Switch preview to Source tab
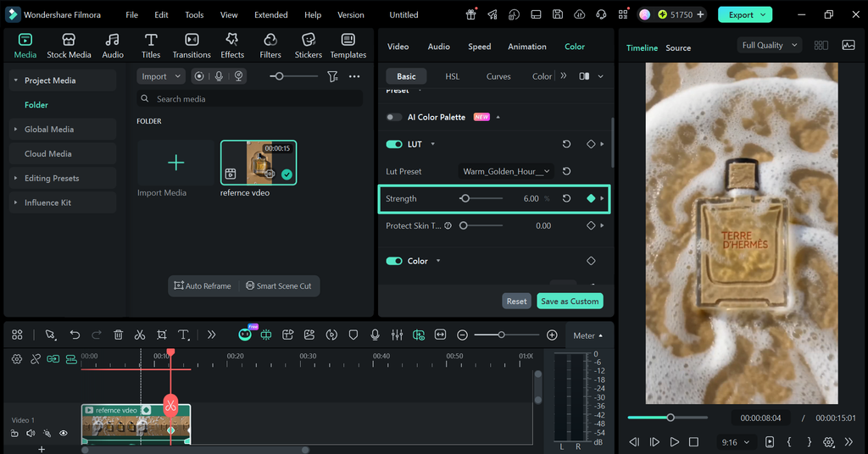The image size is (868, 454). [x=678, y=48]
